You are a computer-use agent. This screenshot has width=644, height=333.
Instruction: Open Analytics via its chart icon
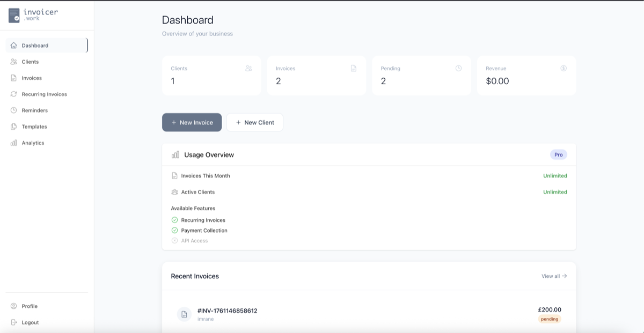coord(13,143)
